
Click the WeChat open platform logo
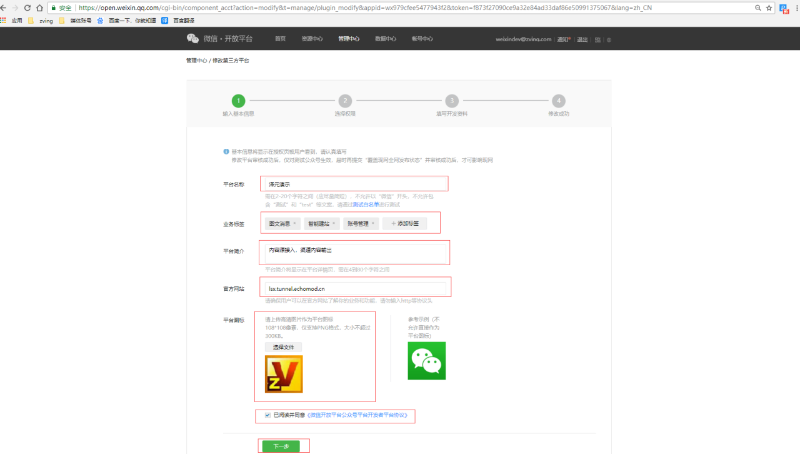click(x=219, y=39)
